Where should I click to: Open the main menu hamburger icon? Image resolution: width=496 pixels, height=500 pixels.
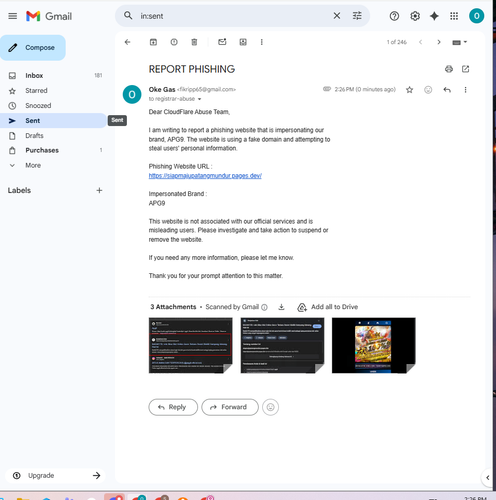point(13,16)
